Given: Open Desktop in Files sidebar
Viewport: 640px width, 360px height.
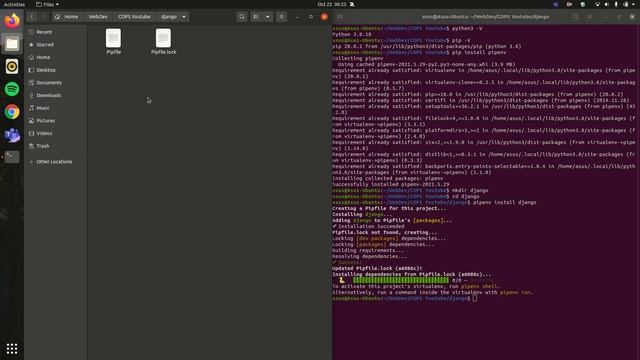Looking at the screenshot, I should point(55,70).
